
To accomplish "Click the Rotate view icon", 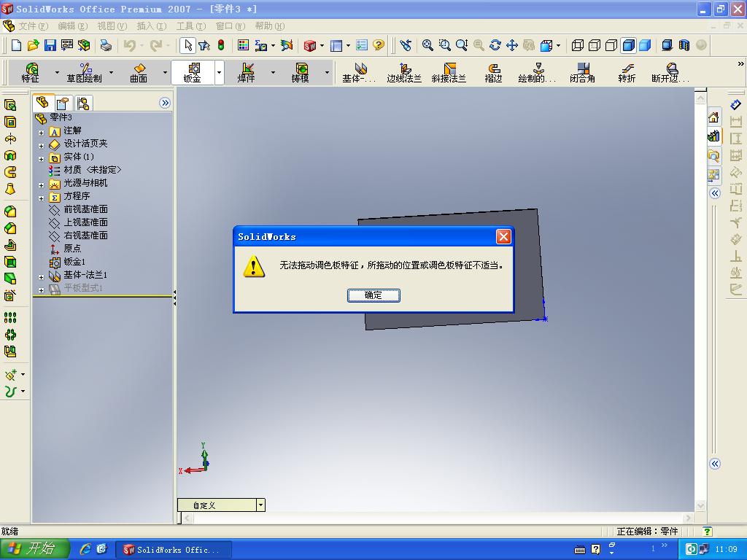I will [x=495, y=45].
